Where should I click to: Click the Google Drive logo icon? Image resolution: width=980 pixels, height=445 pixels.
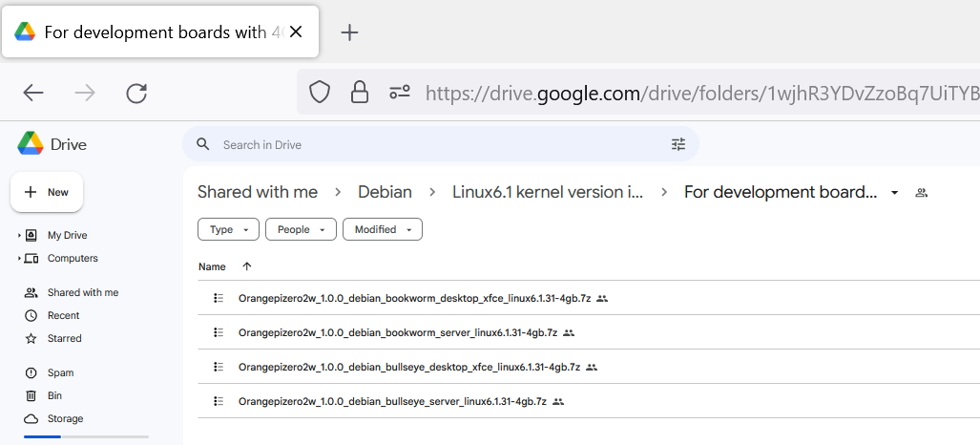click(30, 144)
